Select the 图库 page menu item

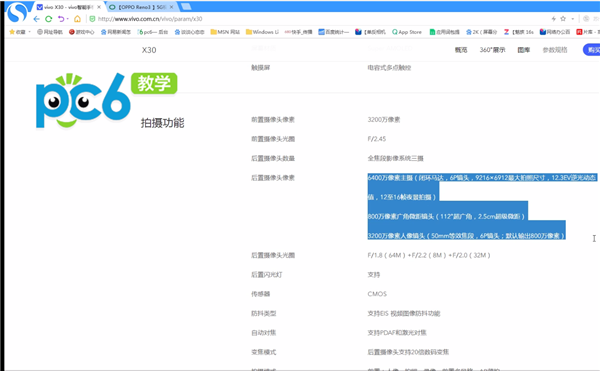tap(523, 50)
